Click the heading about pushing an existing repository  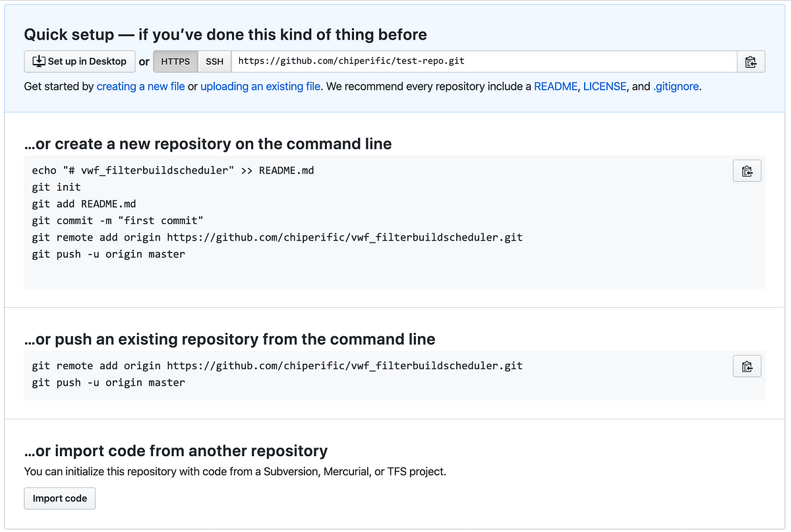pyautogui.click(x=229, y=339)
